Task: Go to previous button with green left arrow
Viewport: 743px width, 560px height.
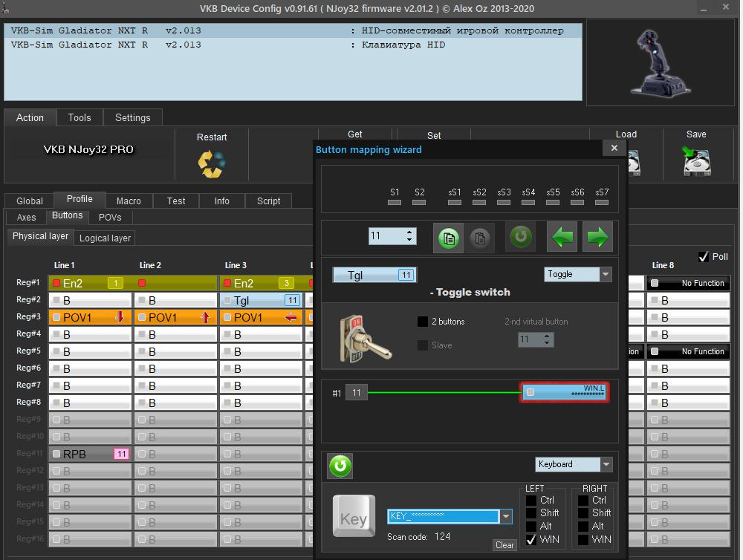Action: pyautogui.click(x=562, y=236)
